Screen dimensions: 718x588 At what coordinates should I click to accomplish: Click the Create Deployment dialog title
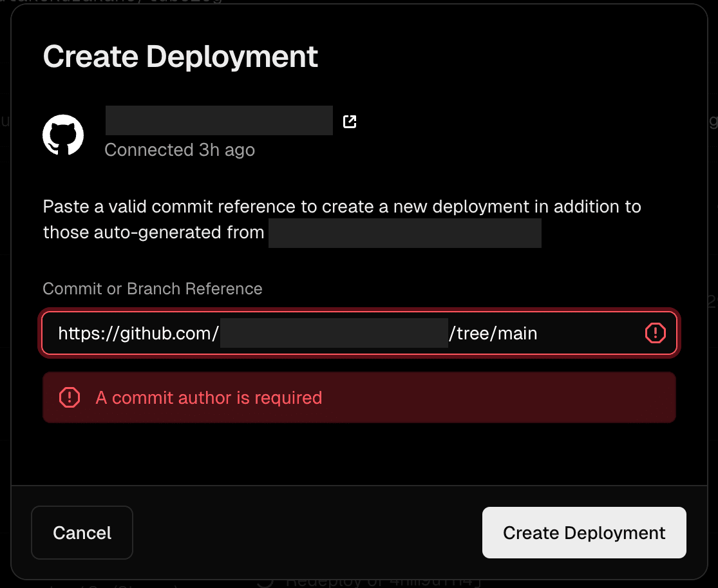[x=180, y=57]
